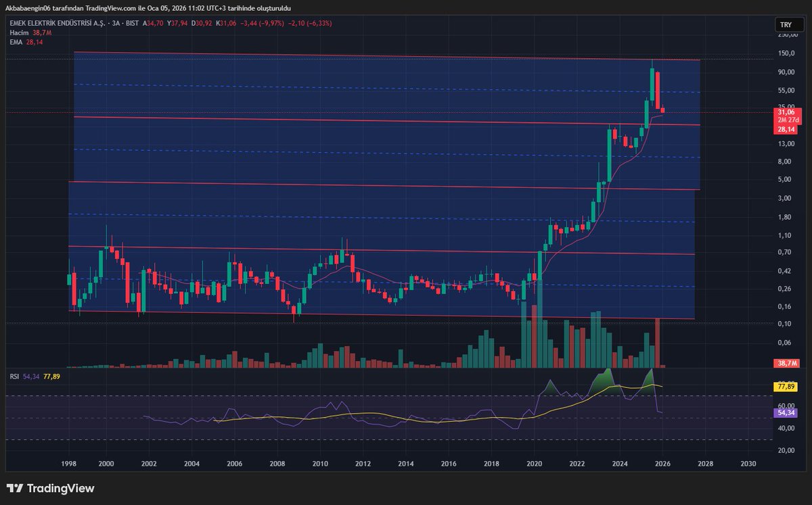Click the 2024 label on time axis
Image resolution: width=812 pixels, height=505 pixels.
tap(620, 464)
